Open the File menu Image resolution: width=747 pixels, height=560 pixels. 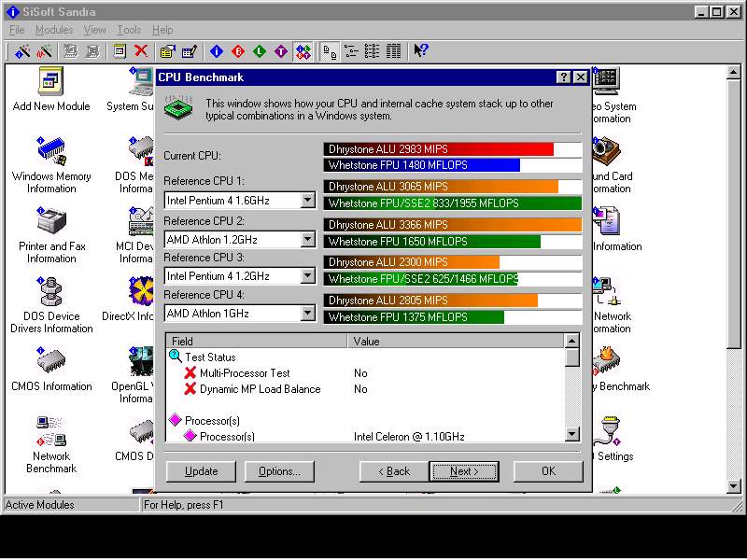click(17, 30)
